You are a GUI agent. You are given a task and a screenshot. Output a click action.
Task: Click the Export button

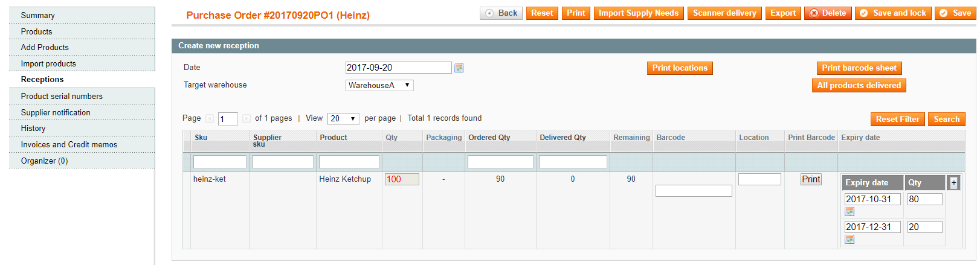pyautogui.click(x=783, y=13)
